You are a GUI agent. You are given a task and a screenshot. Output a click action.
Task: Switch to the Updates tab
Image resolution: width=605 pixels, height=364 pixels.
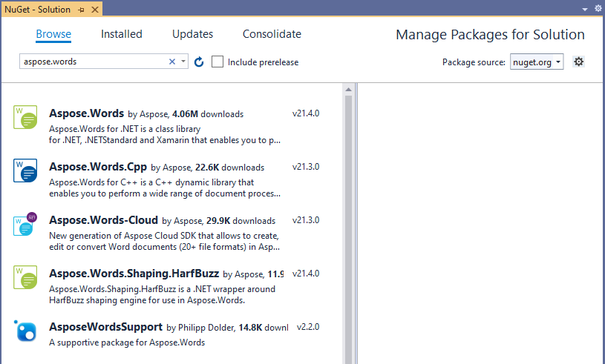pyautogui.click(x=192, y=34)
